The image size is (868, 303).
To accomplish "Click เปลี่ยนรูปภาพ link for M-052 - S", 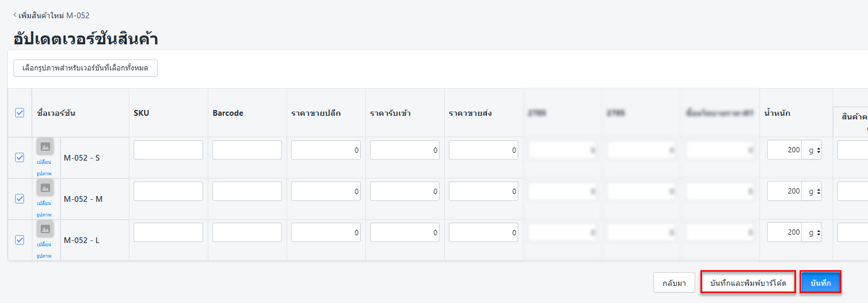I will [x=44, y=167].
